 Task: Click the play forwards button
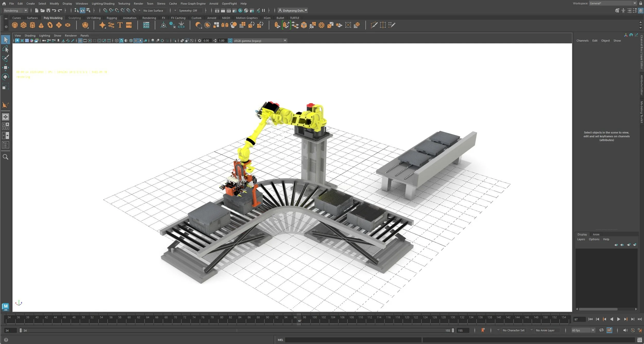(x=618, y=319)
